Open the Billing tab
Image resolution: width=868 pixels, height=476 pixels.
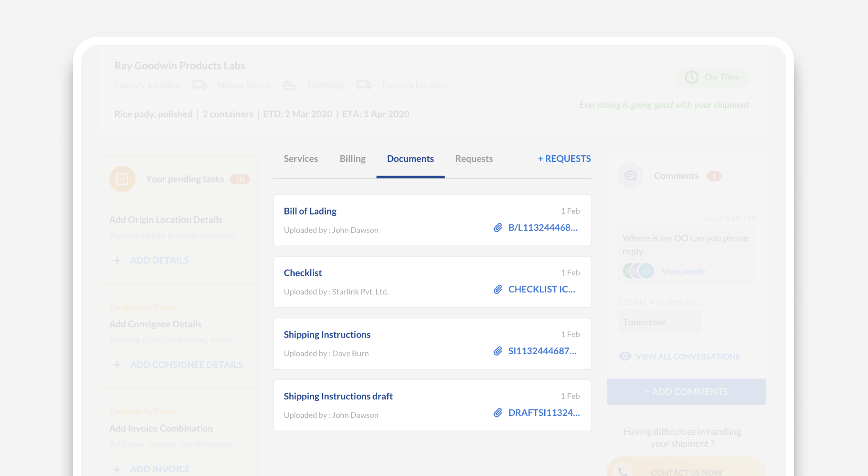(x=352, y=159)
